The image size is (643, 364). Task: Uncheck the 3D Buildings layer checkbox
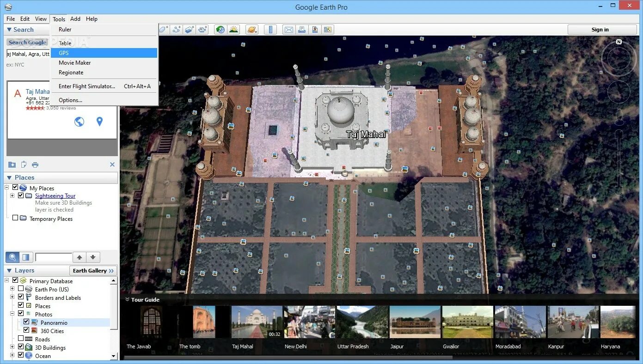[21, 347]
